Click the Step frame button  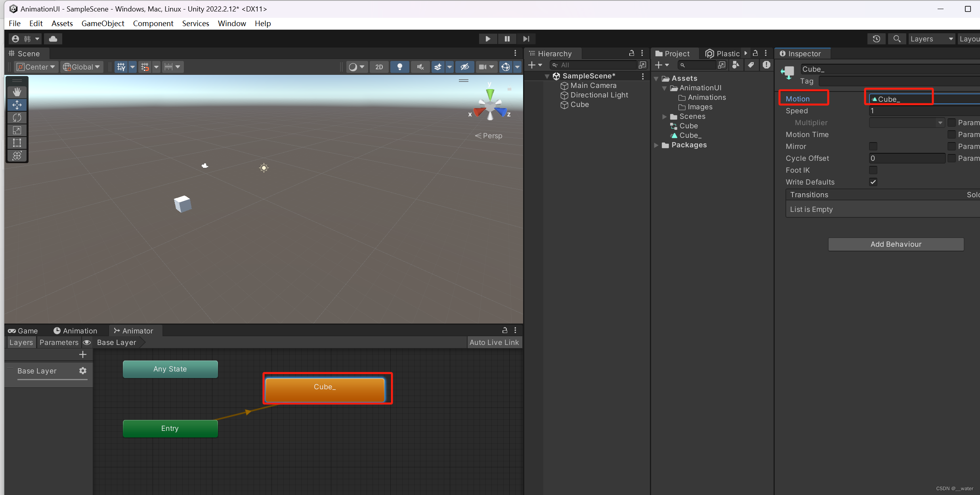click(526, 39)
